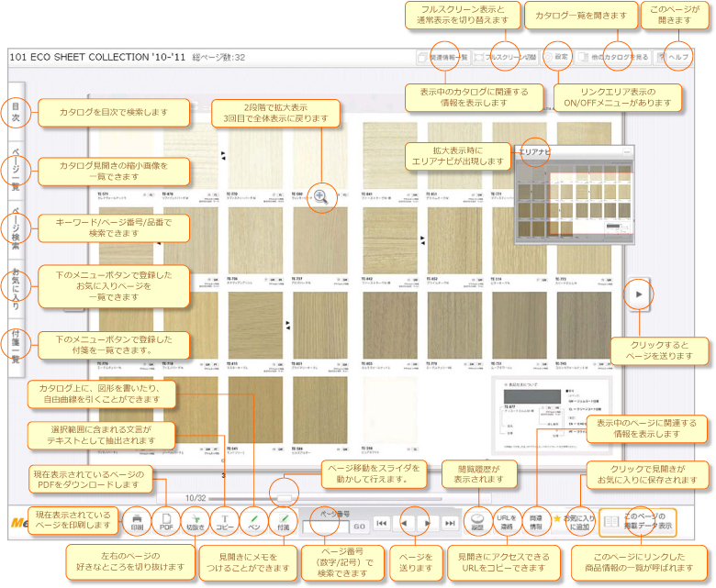Open the 履歴 browsing history
Image resolution: width=716 pixels, height=588 pixels.
point(477,522)
